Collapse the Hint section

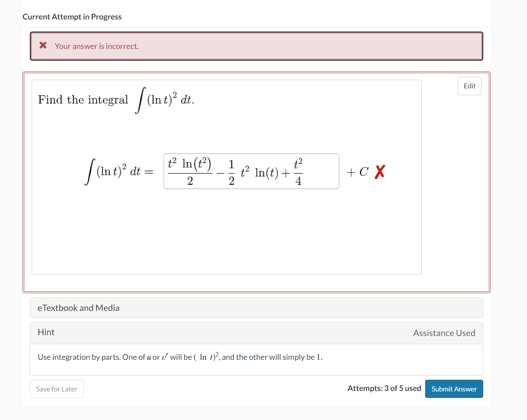46,332
